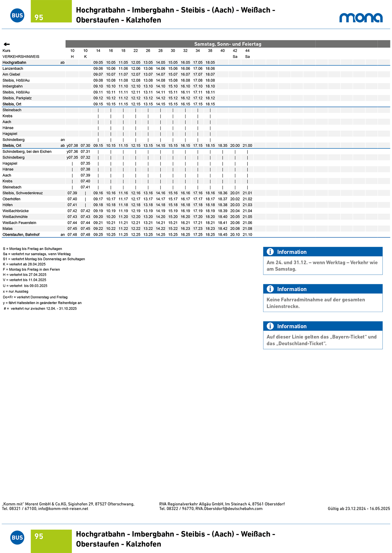Click legend entry 'H = verkehrt bis 27.04.2025'

pos(24,275)
